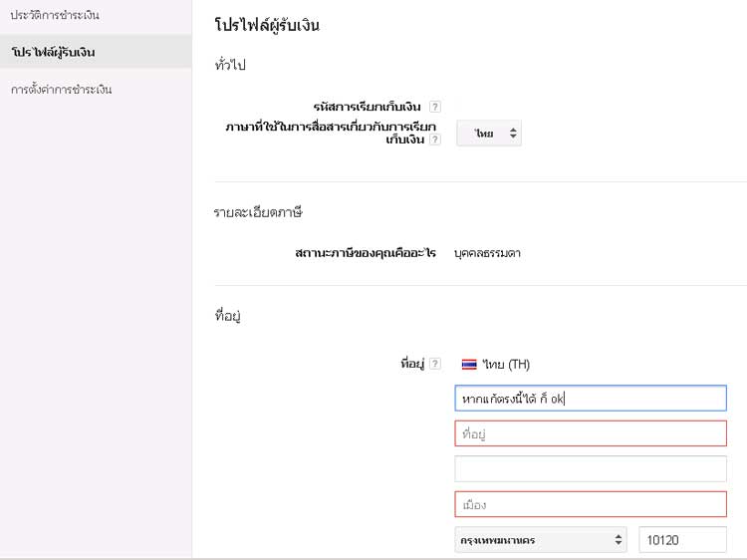Click the ทั่วไป section heading

pos(230,66)
